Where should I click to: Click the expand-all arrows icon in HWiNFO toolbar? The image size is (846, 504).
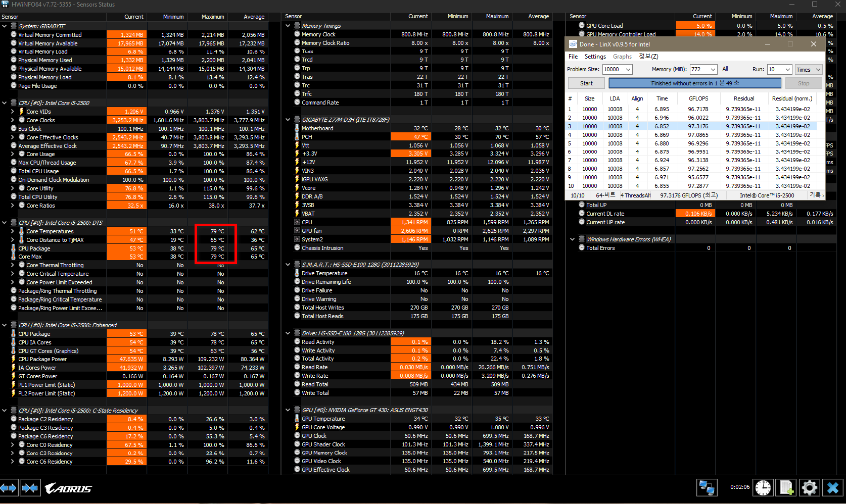point(9,488)
